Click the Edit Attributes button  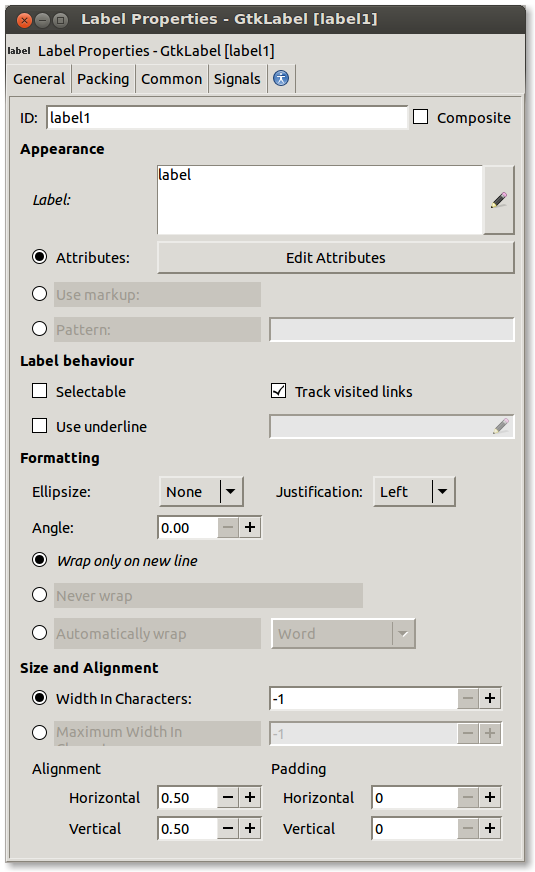click(x=336, y=257)
